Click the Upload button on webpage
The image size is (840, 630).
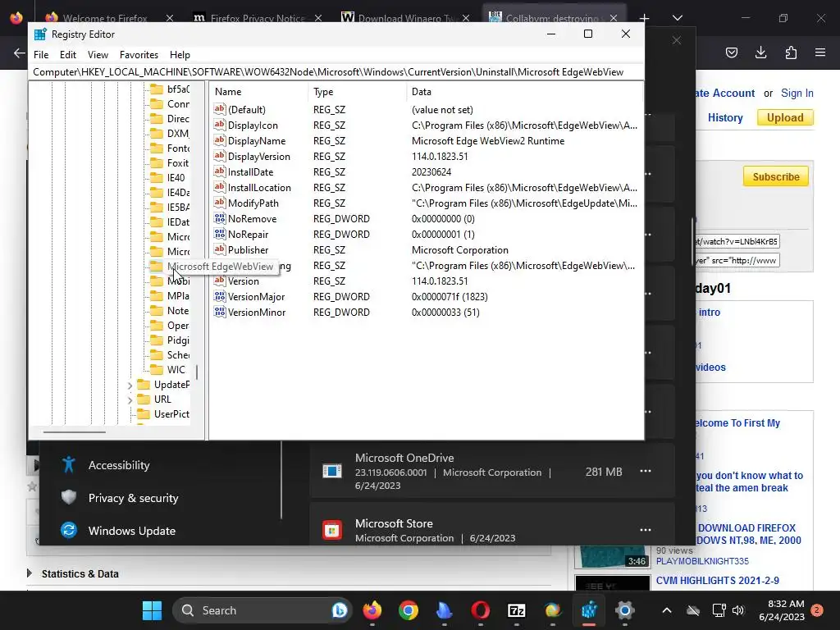coord(785,117)
